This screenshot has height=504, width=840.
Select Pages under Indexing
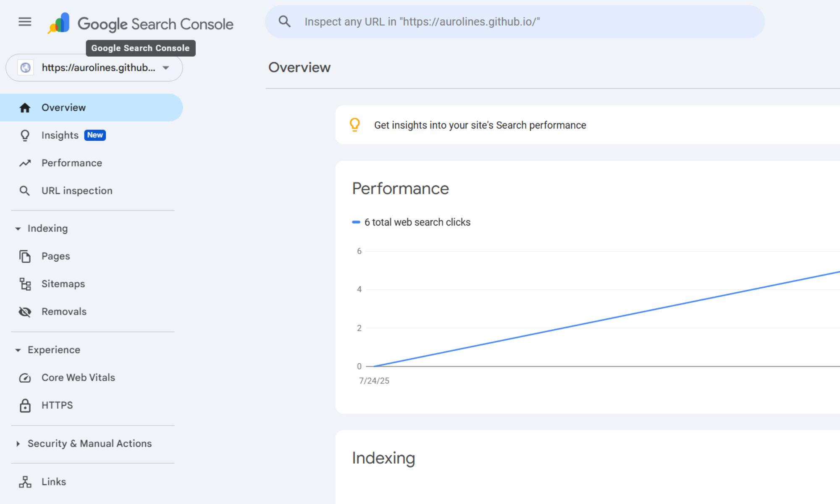tap(56, 256)
